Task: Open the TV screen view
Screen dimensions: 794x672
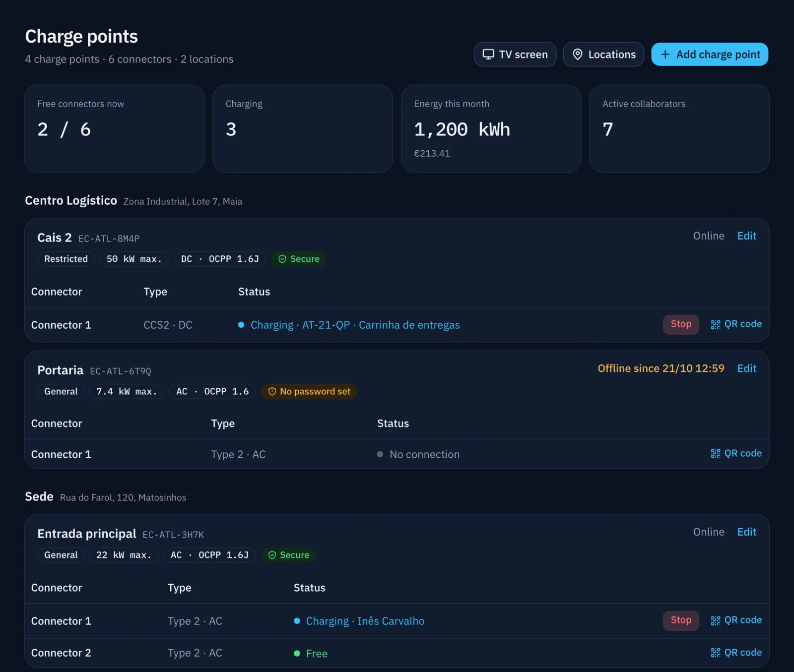Action: coord(515,55)
